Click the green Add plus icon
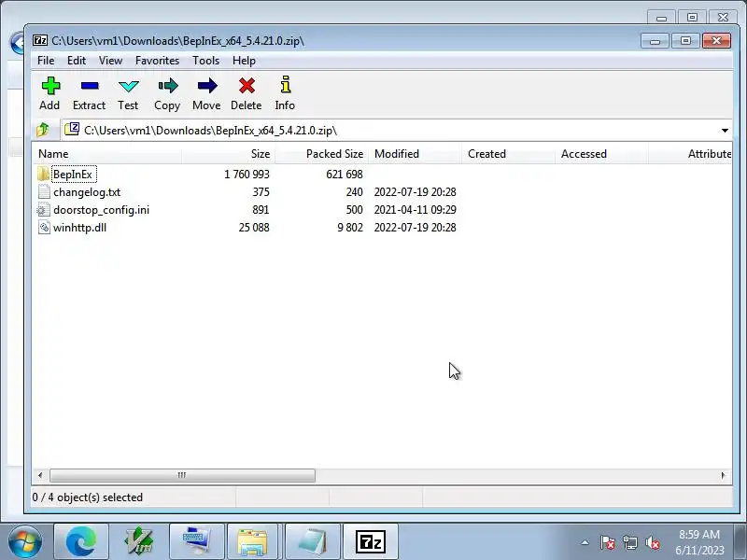 50,86
